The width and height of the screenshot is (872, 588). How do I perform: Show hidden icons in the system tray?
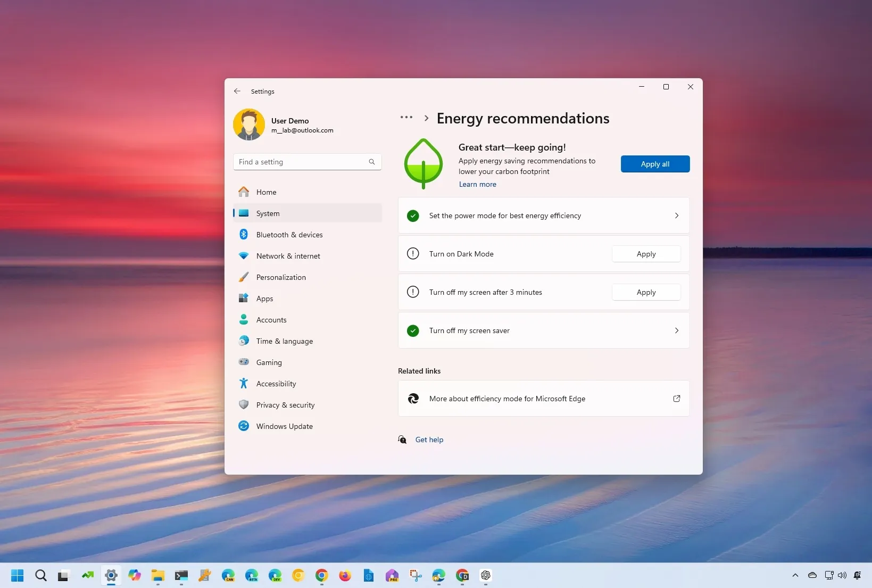pos(794,575)
